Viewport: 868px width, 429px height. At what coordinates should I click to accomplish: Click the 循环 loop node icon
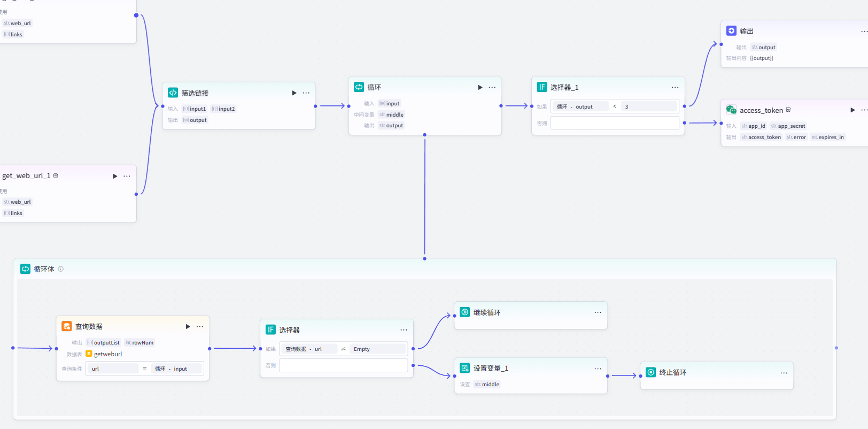(359, 87)
